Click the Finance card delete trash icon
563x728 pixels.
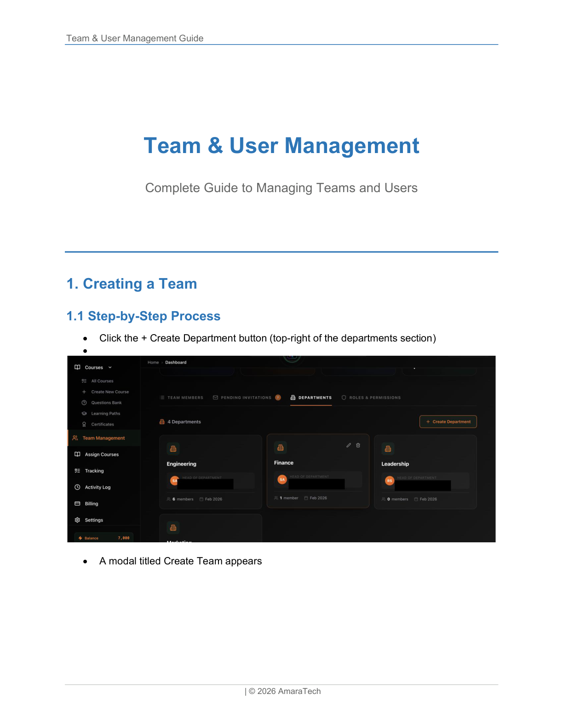tap(358, 445)
